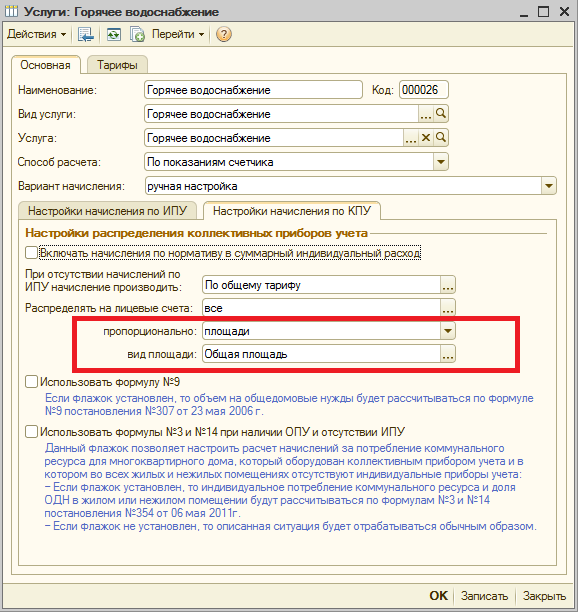Open Настройки начисления по КПУ tab
The image size is (578, 612).
(292, 211)
